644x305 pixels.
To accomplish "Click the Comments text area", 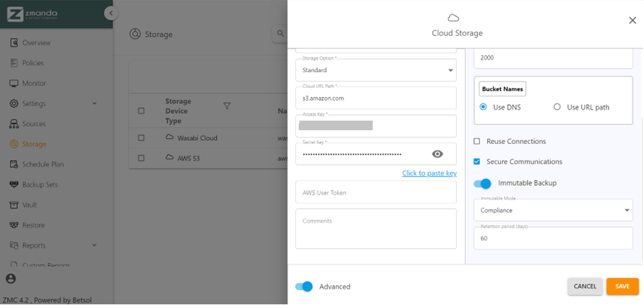I will [376, 228].
